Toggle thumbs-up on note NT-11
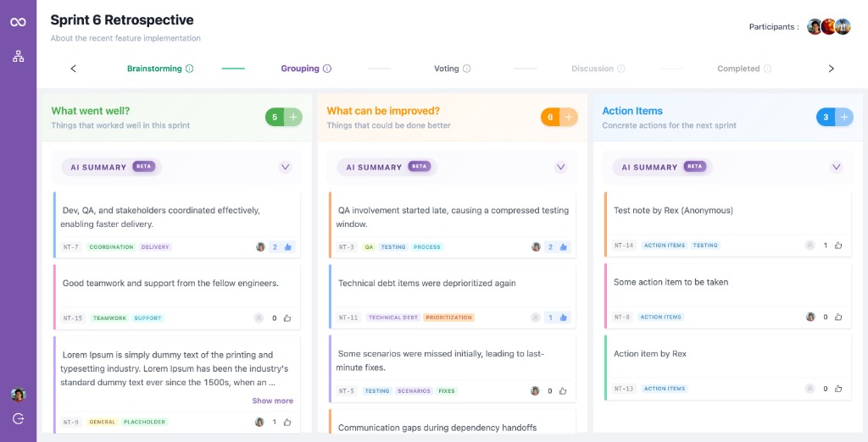 (563, 318)
